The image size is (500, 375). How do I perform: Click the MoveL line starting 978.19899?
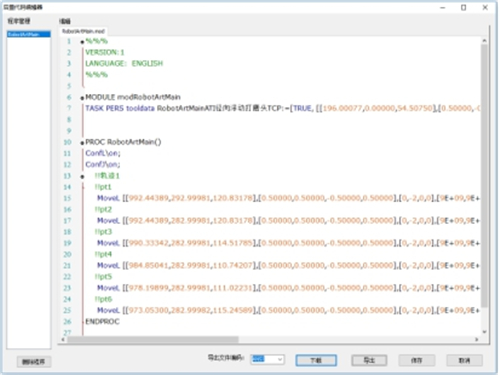coord(288,288)
